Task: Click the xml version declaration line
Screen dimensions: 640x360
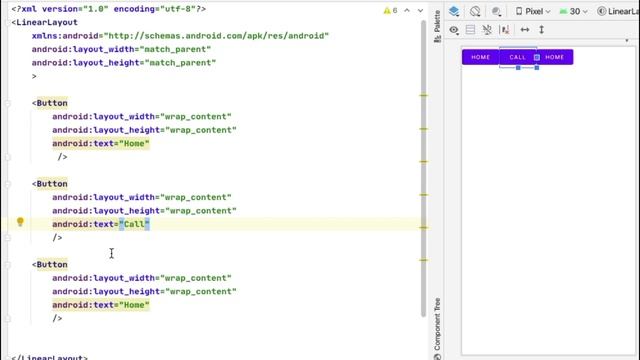Action: click(x=109, y=9)
